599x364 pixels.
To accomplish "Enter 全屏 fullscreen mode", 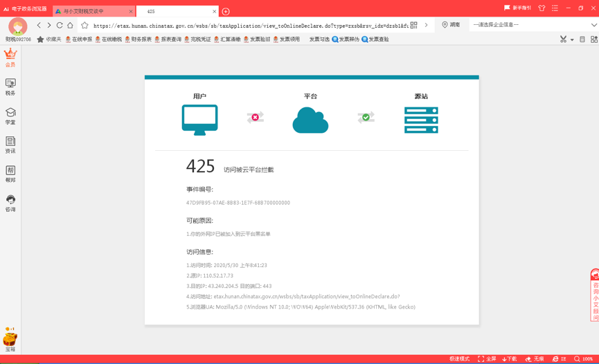I will tap(487, 359).
